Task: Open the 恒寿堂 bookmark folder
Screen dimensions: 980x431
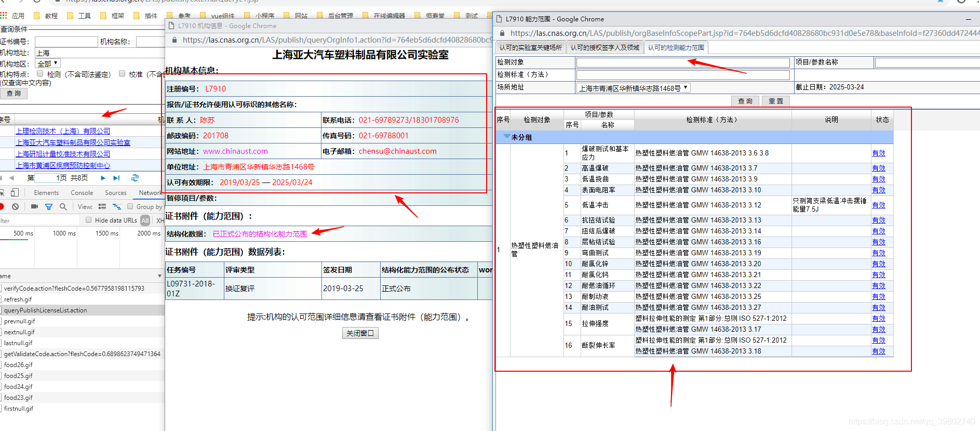Action: [429, 16]
